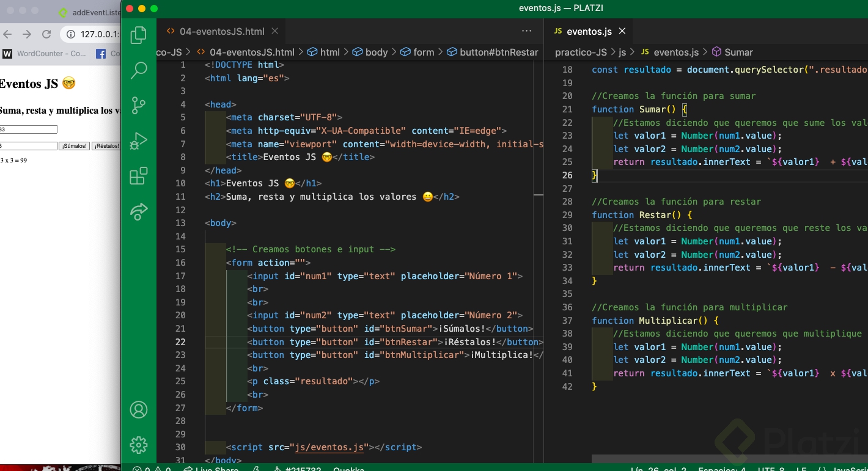Click the '<form action="">' line

268,263
